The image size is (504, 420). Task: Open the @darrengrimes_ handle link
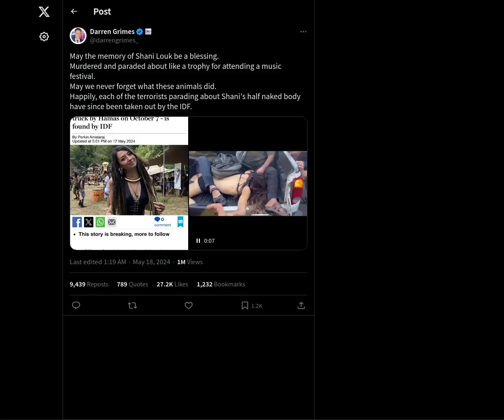114,40
